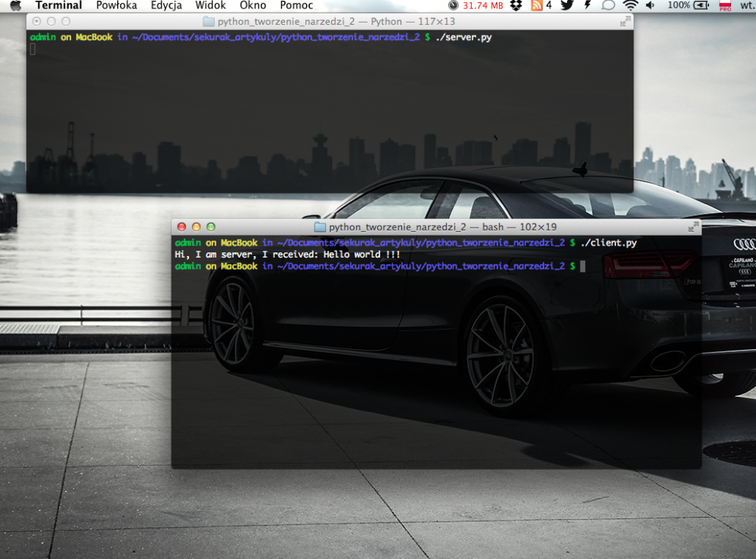Open the Apple menu
The width and height of the screenshot is (756, 559).
[x=15, y=5]
